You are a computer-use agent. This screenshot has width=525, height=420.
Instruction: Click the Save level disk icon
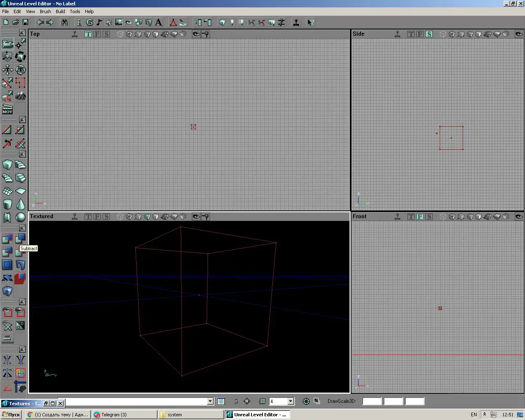[x=25, y=22]
